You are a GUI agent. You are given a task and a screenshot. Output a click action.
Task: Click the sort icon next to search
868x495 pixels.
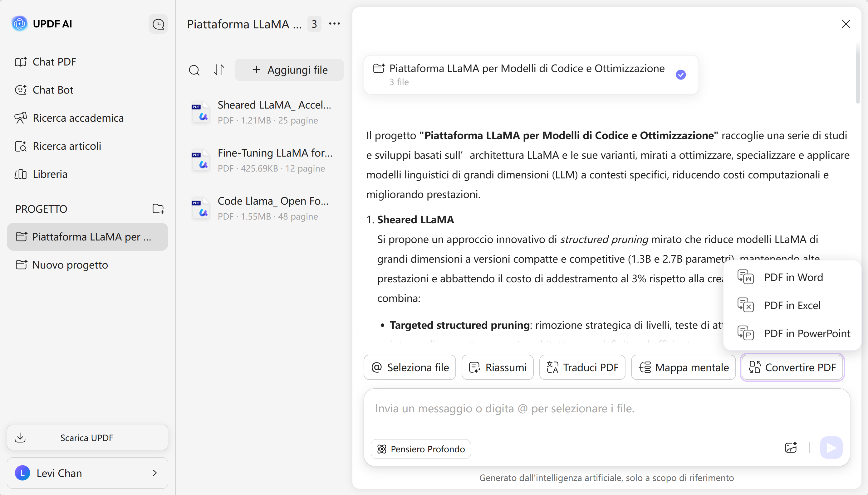pyautogui.click(x=219, y=70)
